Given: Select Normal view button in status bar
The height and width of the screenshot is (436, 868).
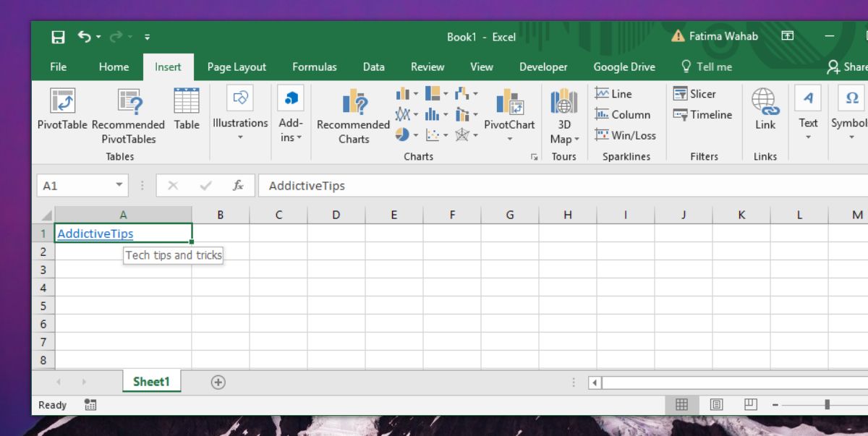Looking at the screenshot, I should click(681, 404).
